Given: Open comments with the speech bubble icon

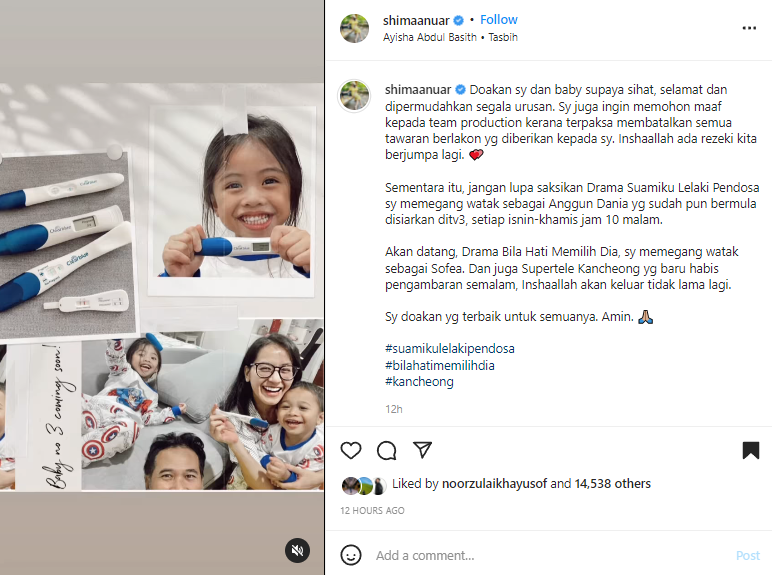Looking at the screenshot, I should coord(386,450).
